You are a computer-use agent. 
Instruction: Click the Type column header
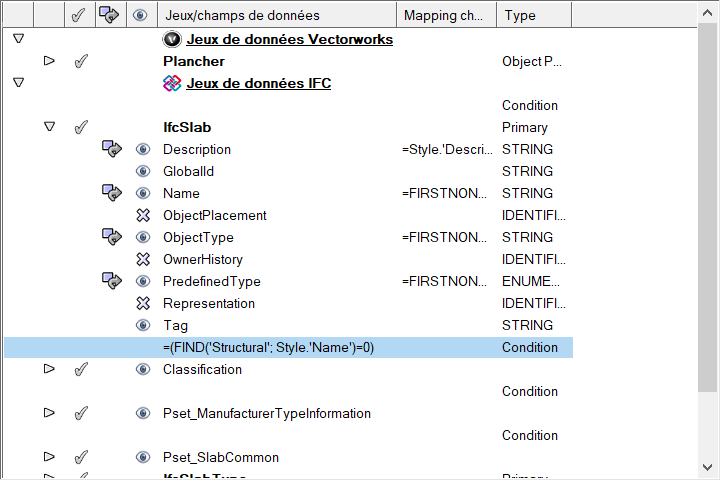[x=534, y=15]
